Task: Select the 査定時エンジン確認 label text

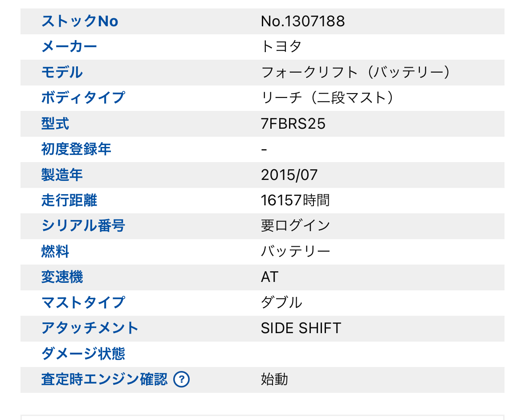Action: (x=104, y=379)
